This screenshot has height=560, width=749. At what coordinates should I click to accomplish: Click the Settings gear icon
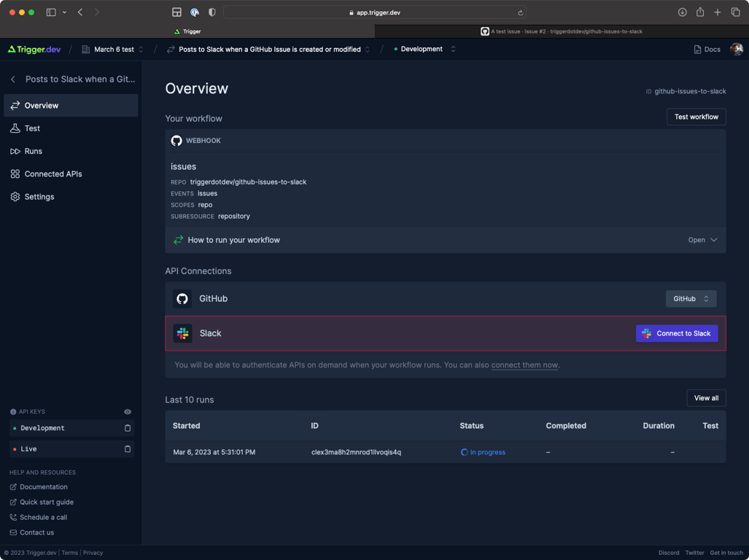[x=15, y=197]
